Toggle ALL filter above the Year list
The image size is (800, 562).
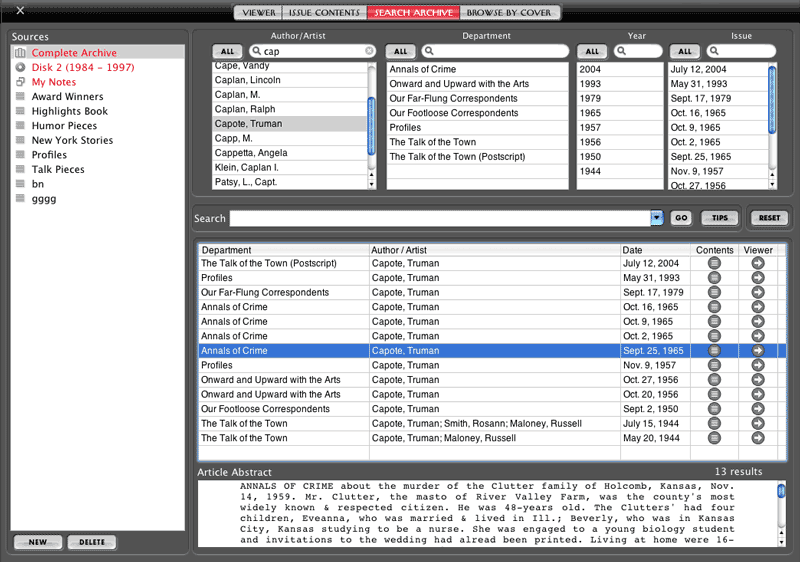click(592, 51)
